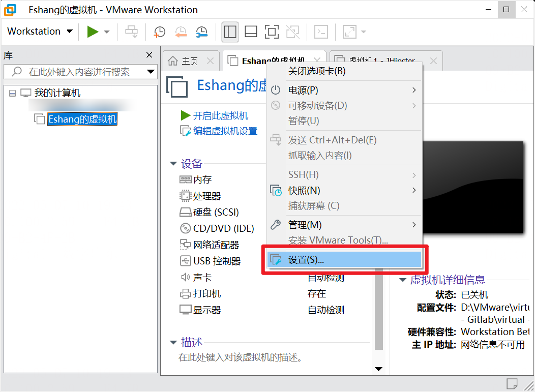
Task: Close the 主页 tab
Action: click(210, 61)
